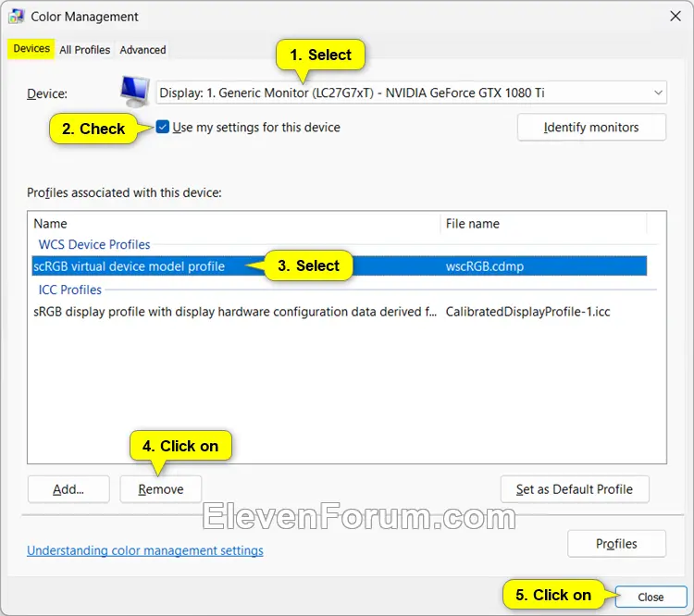Click the CalibratedDisplayProfile-1.icc file name
The width and height of the screenshot is (694, 616).
click(x=527, y=312)
